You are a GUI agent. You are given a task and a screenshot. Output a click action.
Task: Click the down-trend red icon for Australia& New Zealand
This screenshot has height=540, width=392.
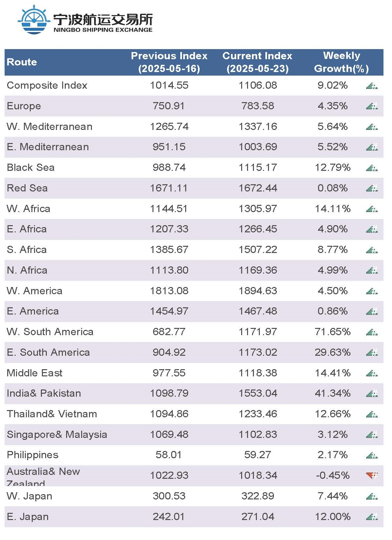pyautogui.click(x=372, y=475)
